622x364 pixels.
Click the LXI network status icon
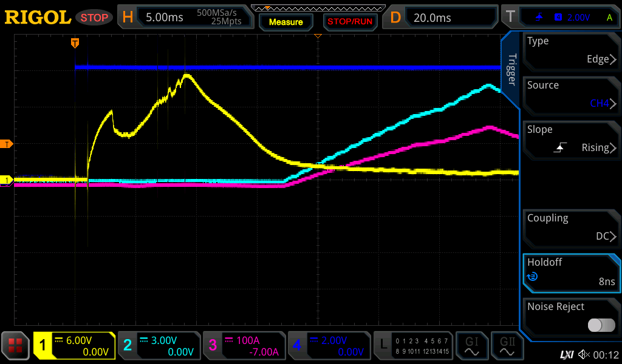pyautogui.click(x=566, y=354)
